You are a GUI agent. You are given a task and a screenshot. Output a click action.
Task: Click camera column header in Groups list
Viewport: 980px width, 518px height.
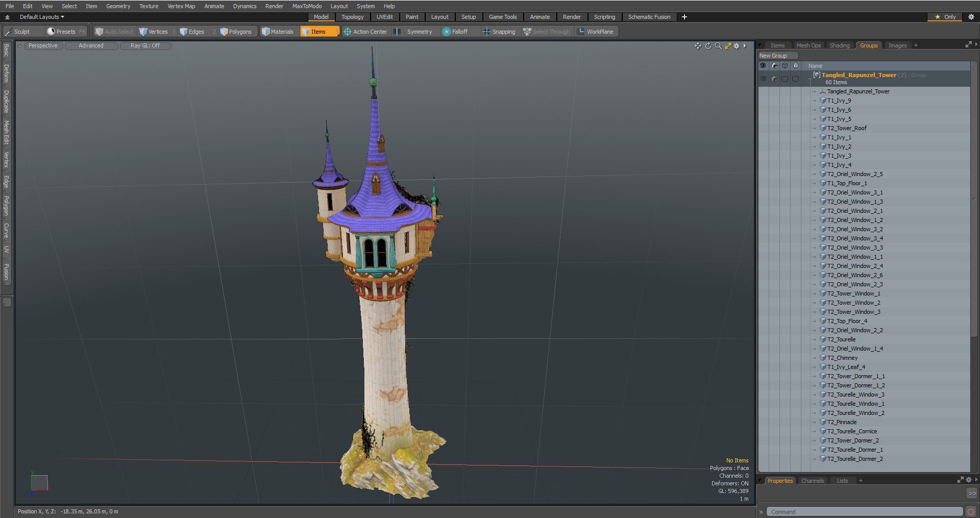tap(774, 66)
